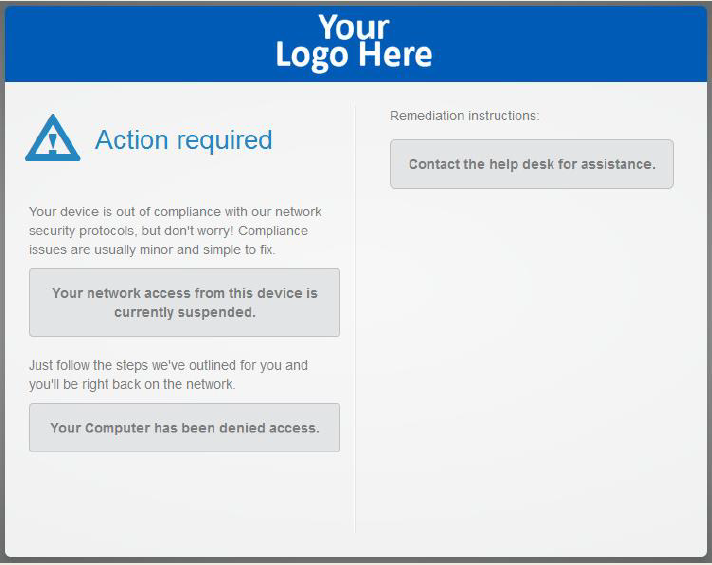
Task: Click the vertical divider between the two columns
Action: (355, 320)
